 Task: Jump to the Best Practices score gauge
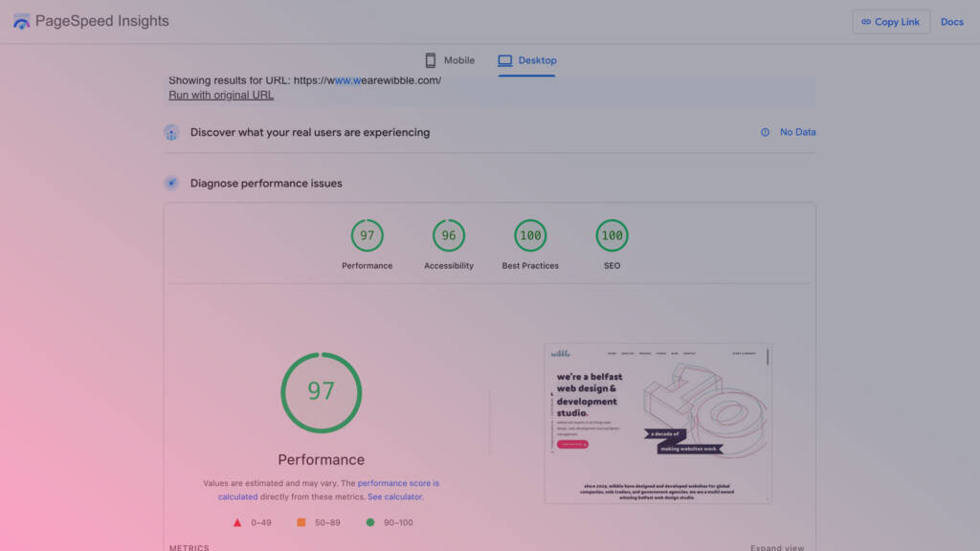click(x=530, y=235)
